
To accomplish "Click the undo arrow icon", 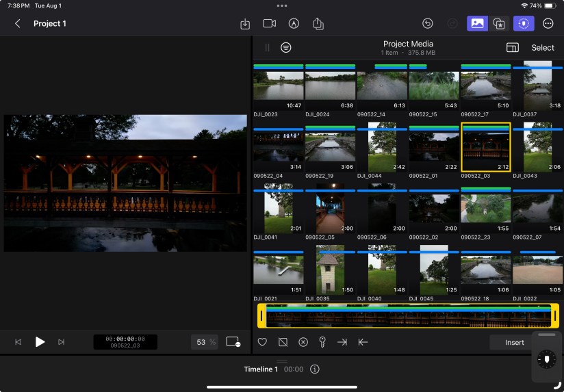I will [428, 24].
